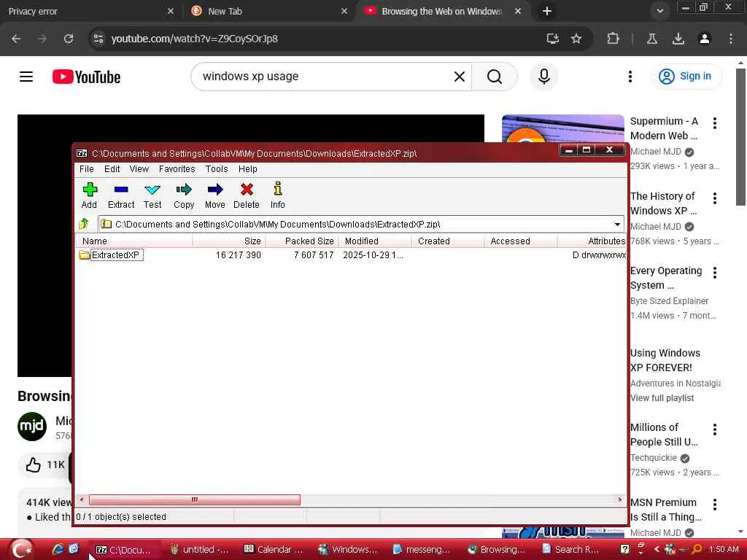
Task: Open the Info toolbar icon
Action: (x=278, y=195)
